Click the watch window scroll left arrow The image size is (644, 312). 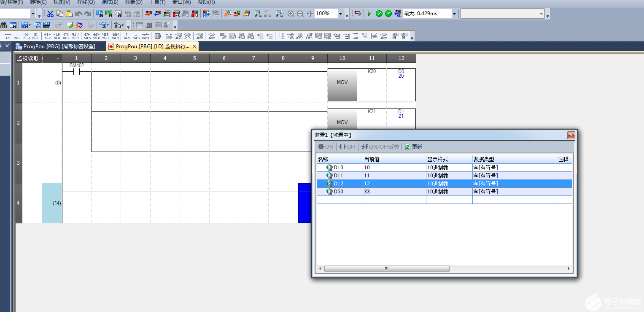[x=320, y=269]
